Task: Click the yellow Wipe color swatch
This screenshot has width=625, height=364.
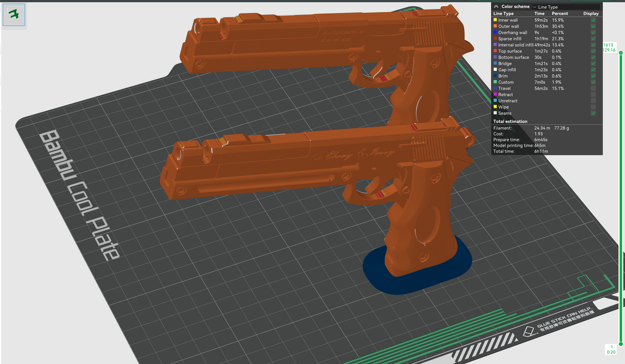Action: tap(495, 107)
